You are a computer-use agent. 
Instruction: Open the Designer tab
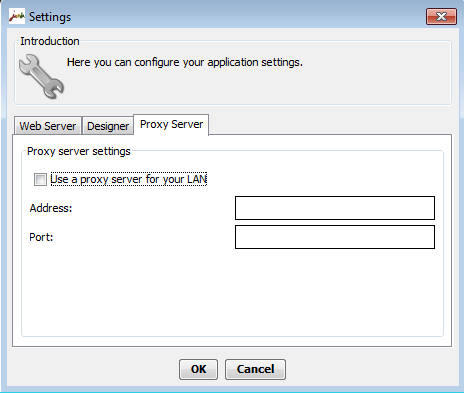click(x=108, y=126)
